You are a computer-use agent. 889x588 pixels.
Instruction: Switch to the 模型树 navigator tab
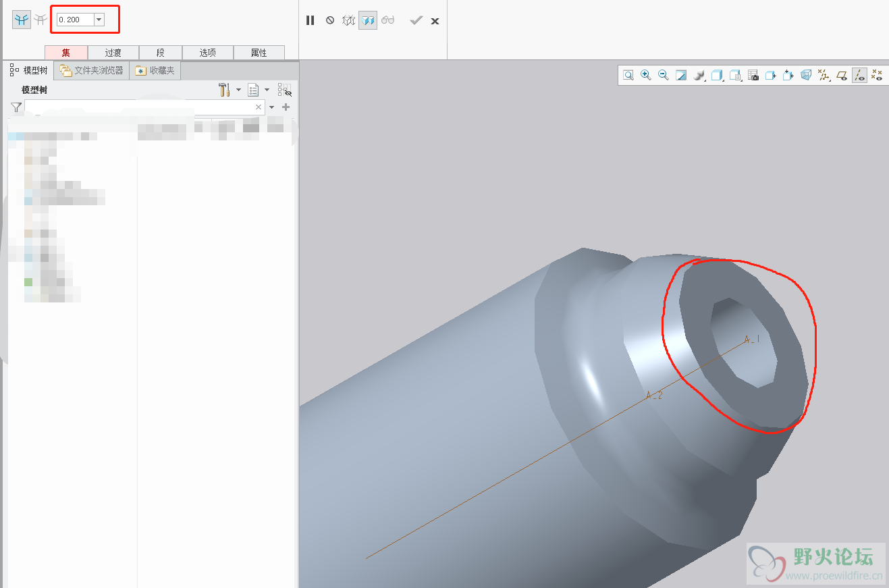(30, 70)
